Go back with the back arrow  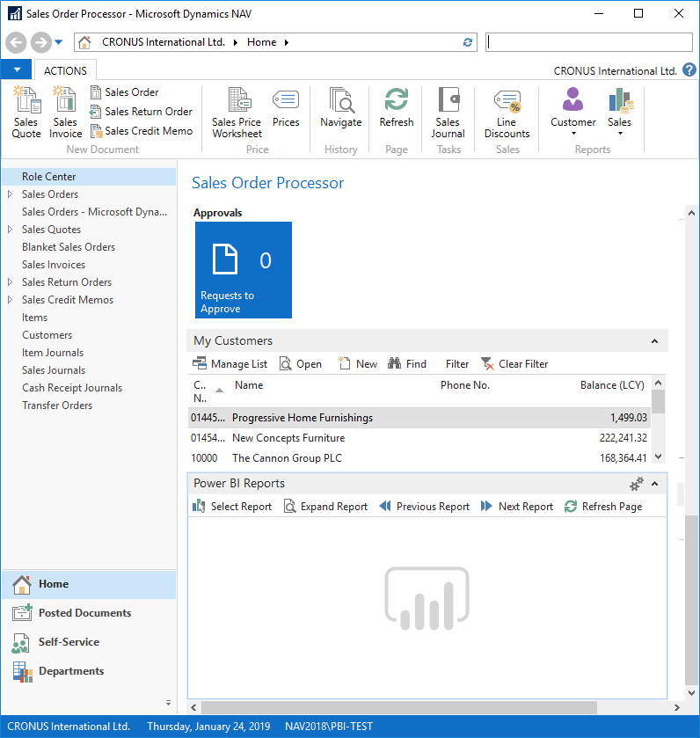point(16,42)
